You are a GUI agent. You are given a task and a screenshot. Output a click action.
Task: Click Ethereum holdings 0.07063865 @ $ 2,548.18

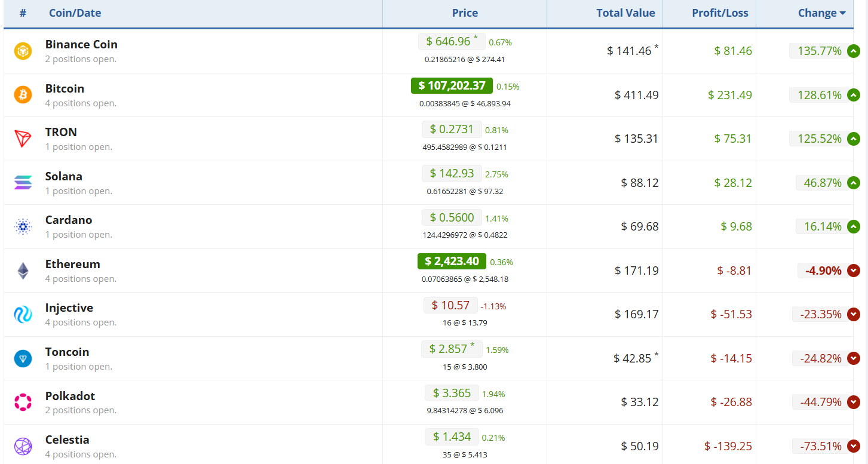pos(465,279)
